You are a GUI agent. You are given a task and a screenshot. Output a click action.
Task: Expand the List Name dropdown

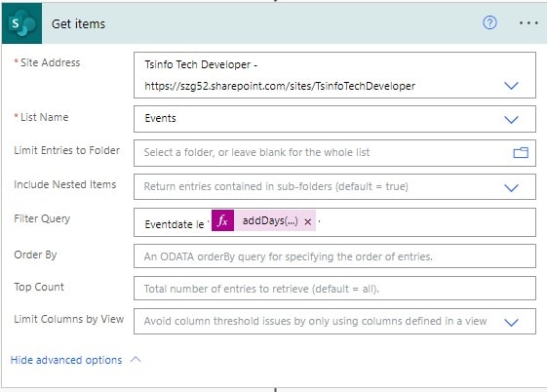tap(511, 120)
